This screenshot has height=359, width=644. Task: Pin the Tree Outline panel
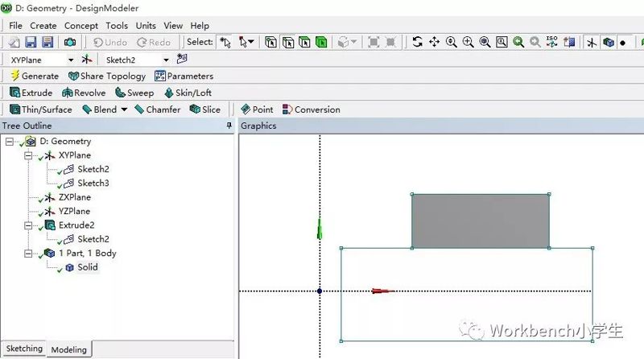[x=229, y=126]
